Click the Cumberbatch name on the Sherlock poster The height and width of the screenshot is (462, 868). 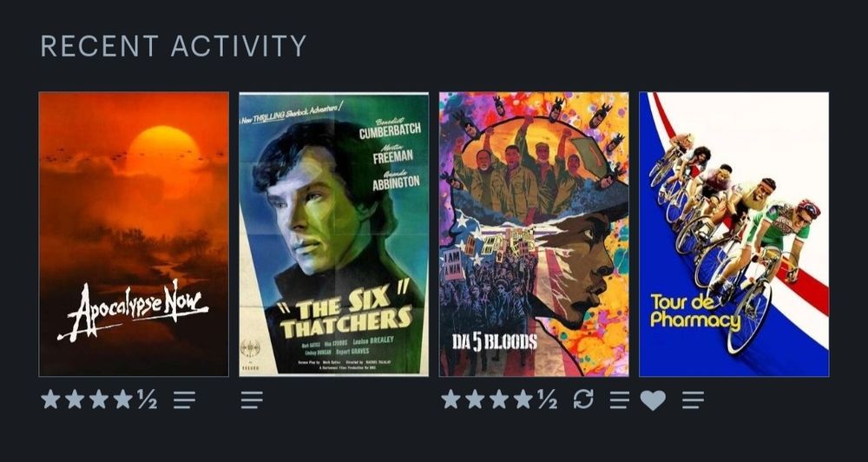(x=390, y=131)
